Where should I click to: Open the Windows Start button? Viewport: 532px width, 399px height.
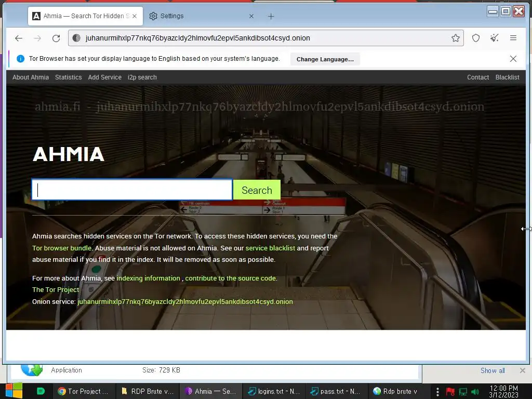(14, 391)
